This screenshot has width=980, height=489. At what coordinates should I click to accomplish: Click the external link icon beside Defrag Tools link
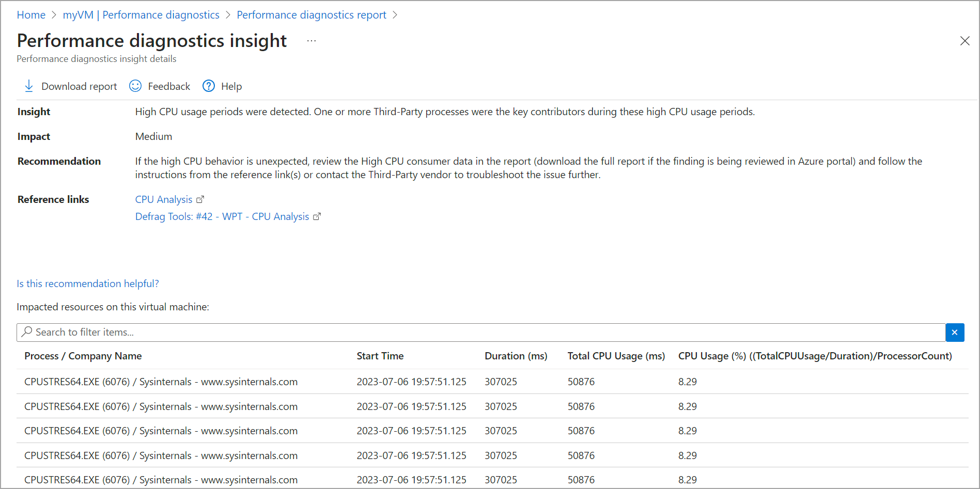point(317,216)
